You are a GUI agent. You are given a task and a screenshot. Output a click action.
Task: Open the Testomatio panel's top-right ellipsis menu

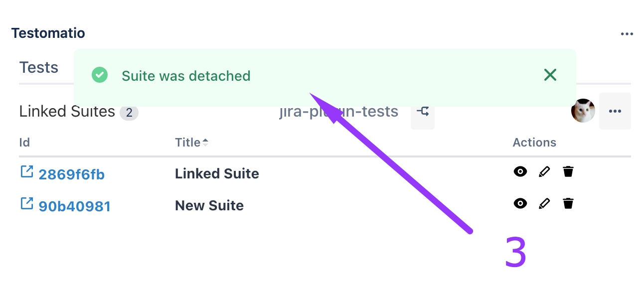[627, 34]
